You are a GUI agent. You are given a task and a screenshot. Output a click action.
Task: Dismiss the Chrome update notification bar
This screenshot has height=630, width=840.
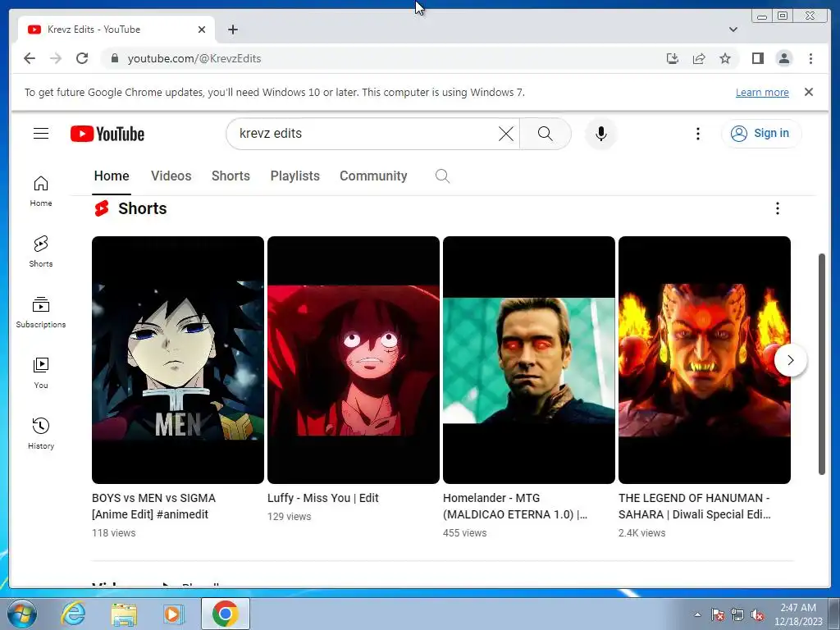tap(808, 92)
